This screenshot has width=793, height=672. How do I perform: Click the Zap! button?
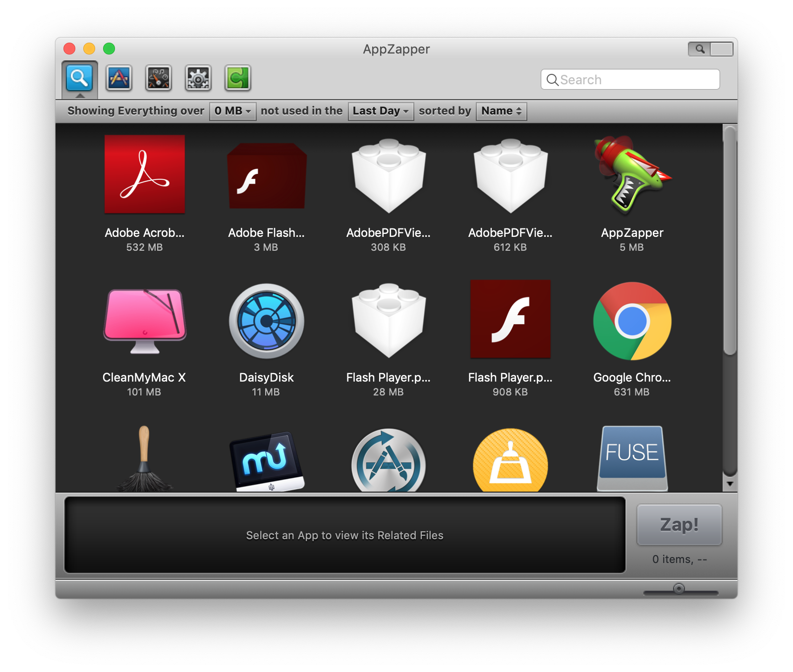pyautogui.click(x=679, y=525)
